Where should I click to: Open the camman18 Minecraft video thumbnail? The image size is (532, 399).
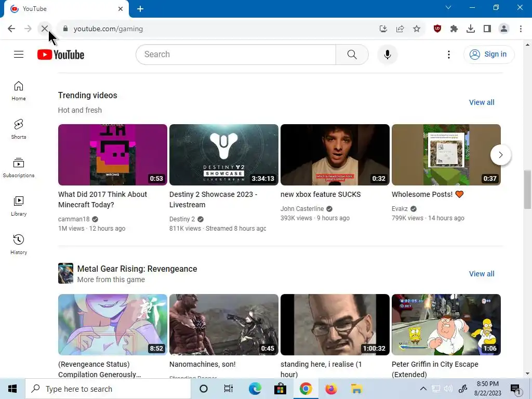click(x=113, y=155)
